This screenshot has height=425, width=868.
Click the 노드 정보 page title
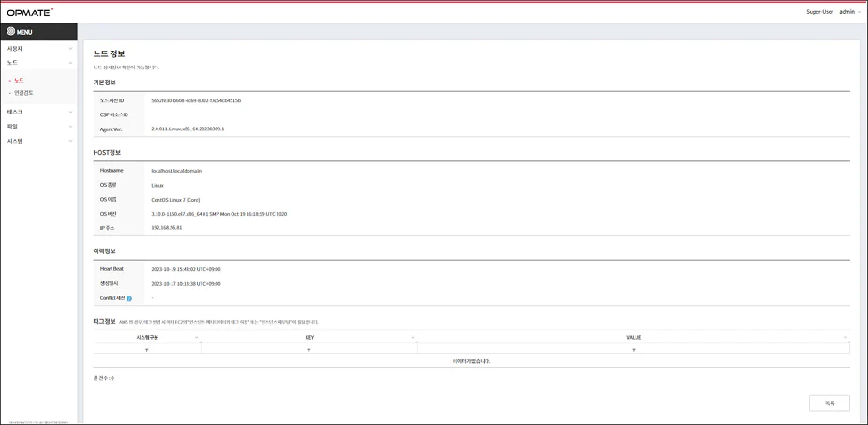point(109,54)
